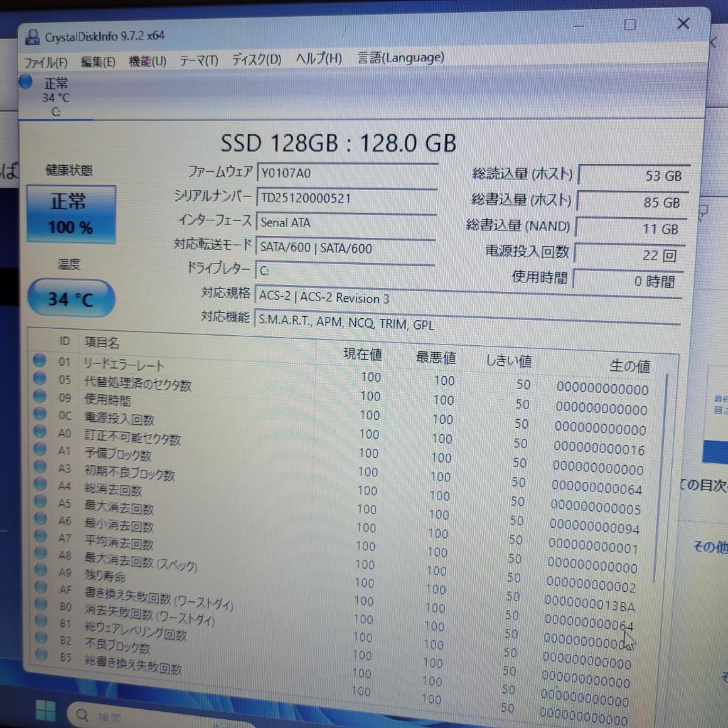Viewport: 728px width, 728px height.
Task: Select the blue circle icon next to 使用時間
Action: coord(39,398)
